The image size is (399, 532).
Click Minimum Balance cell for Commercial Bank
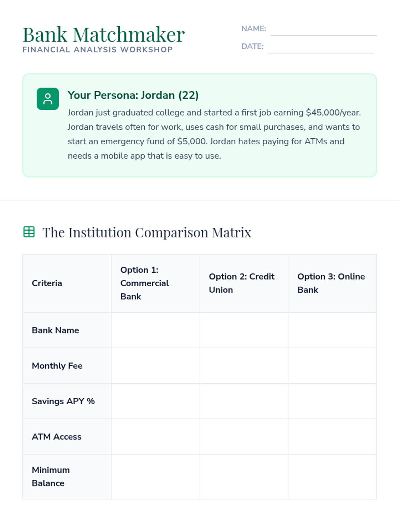pos(155,476)
